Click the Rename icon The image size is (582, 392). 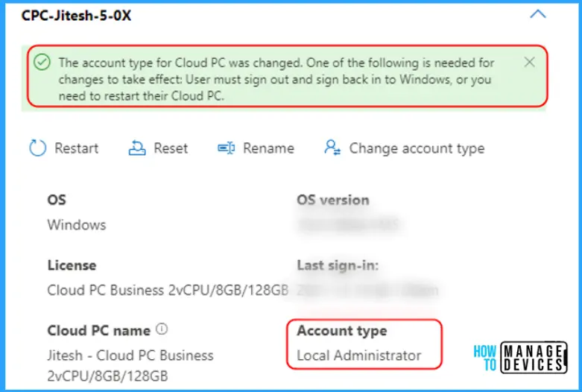point(227,148)
